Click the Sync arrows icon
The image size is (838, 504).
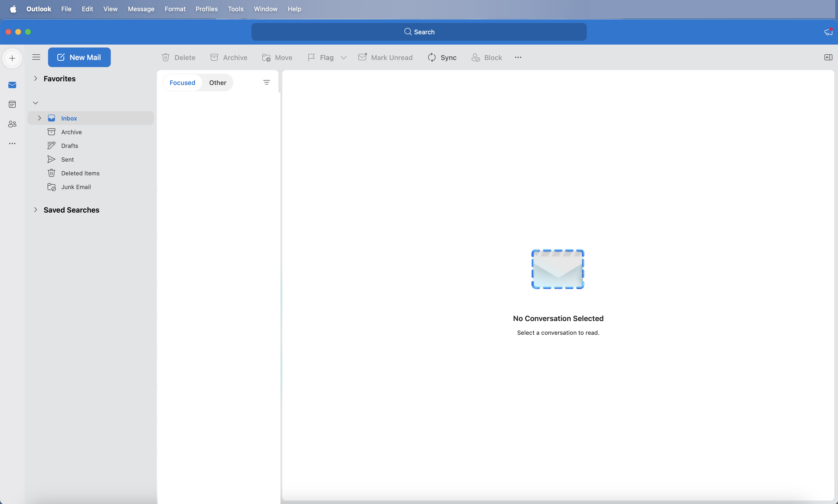[432, 57]
